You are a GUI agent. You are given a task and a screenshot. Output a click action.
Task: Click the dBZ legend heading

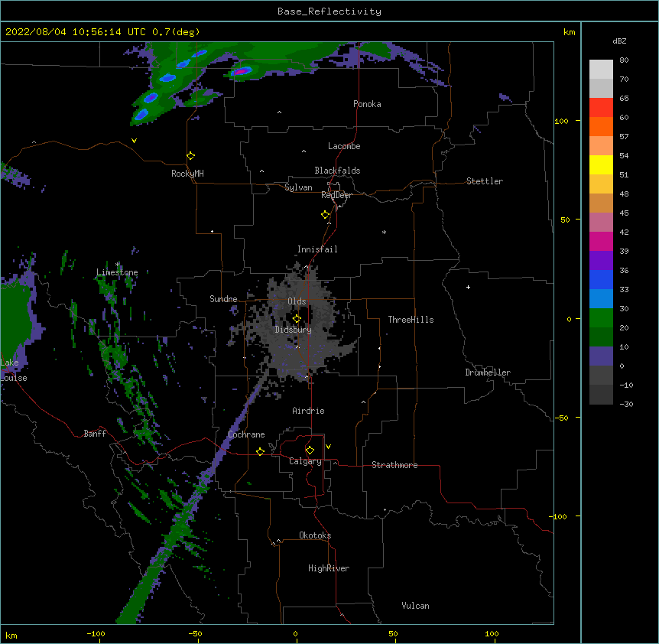click(x=619, y=41)
